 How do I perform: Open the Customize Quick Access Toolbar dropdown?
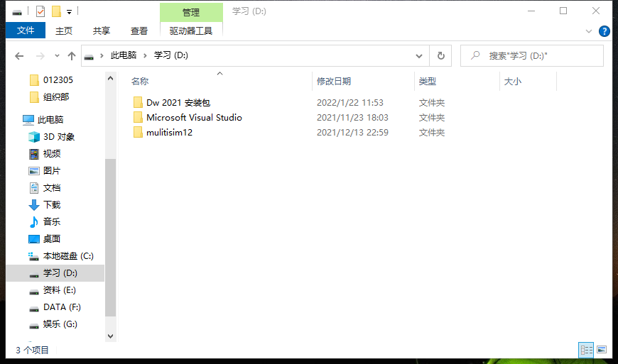(x=70, y=12)
